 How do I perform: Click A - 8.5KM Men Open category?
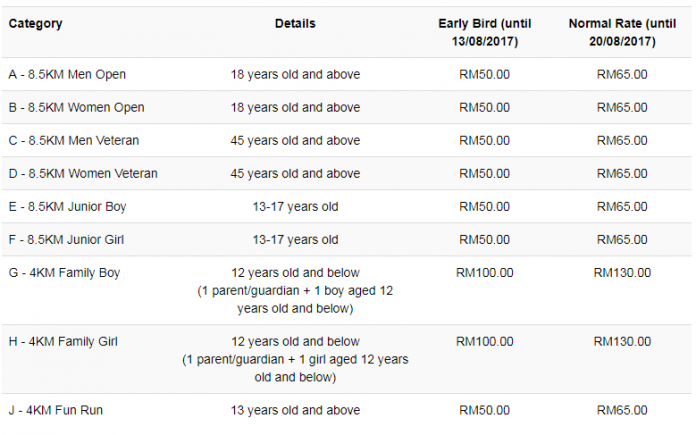click(67, 75)
